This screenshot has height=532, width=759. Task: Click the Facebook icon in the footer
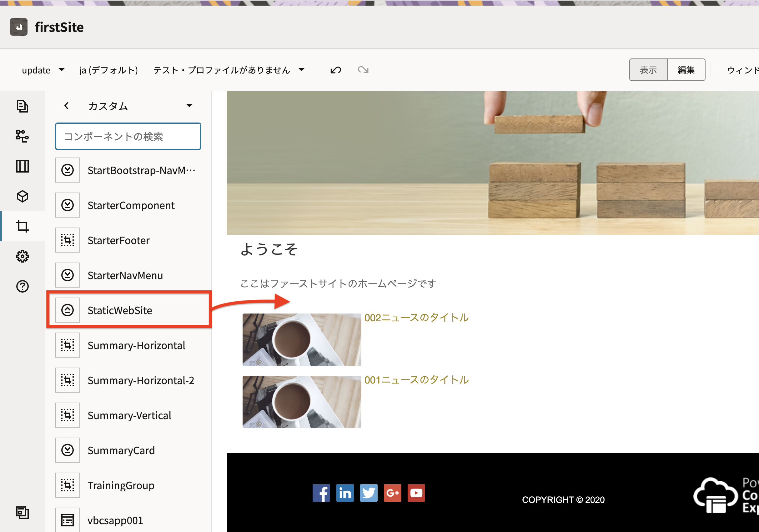pyautogui.click(x=321, y=493)
